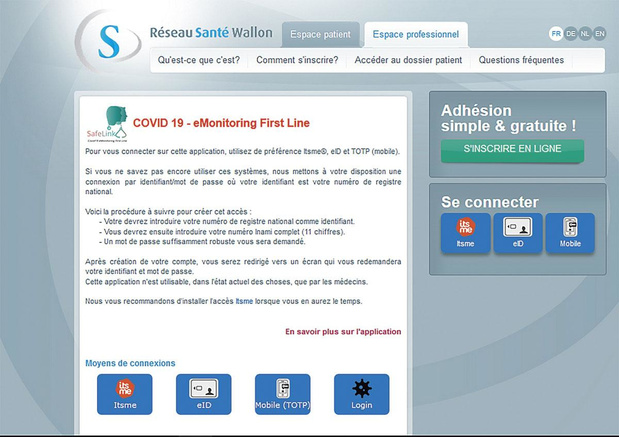Choose eID login in Se connecter panel
Screen dimensions: 619x437
518,233
